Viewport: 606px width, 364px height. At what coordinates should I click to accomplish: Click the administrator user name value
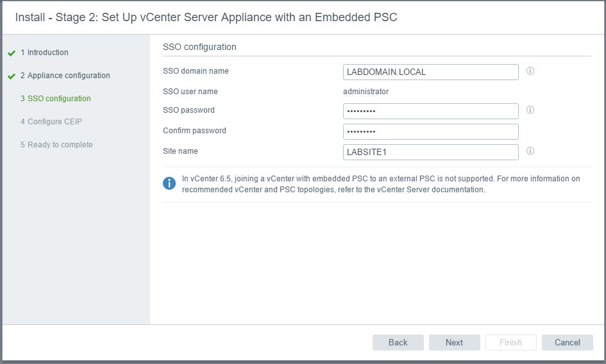coord(366,92)
